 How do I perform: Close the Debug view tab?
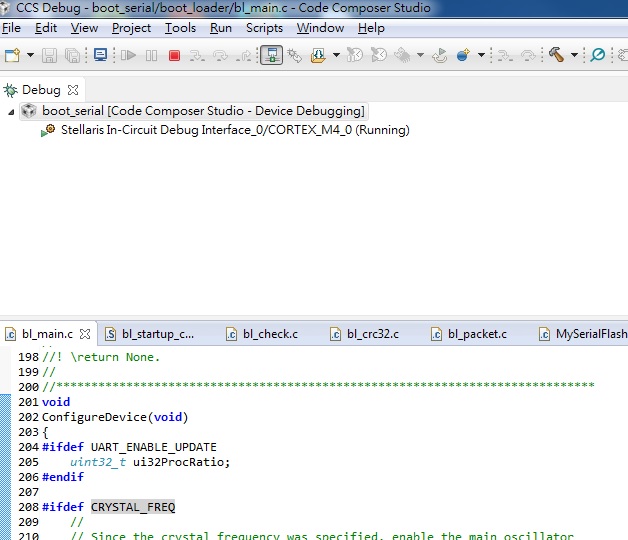point(73,90)
